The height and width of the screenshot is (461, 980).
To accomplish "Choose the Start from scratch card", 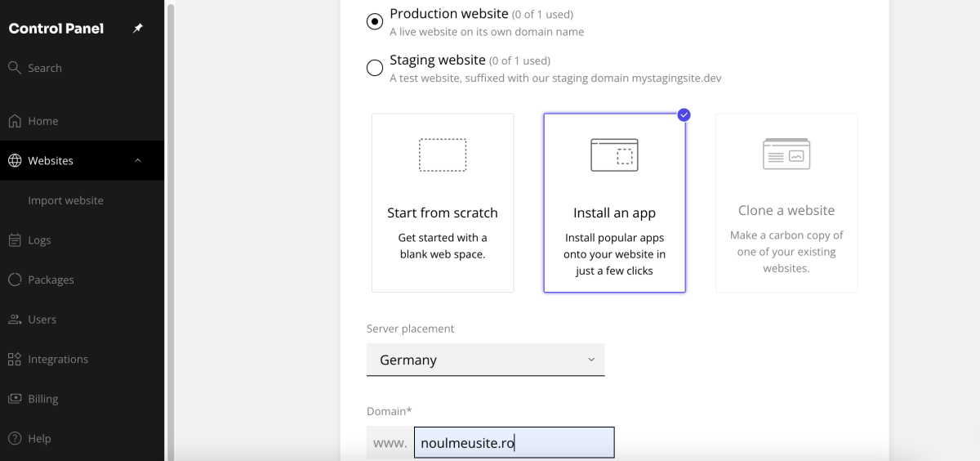I will coord(443,203).
